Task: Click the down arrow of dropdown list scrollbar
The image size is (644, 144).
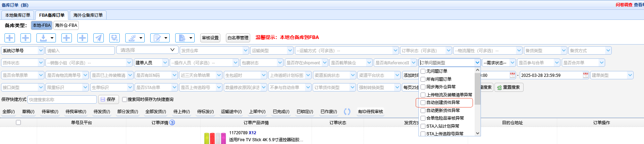Action: [478, 133]
